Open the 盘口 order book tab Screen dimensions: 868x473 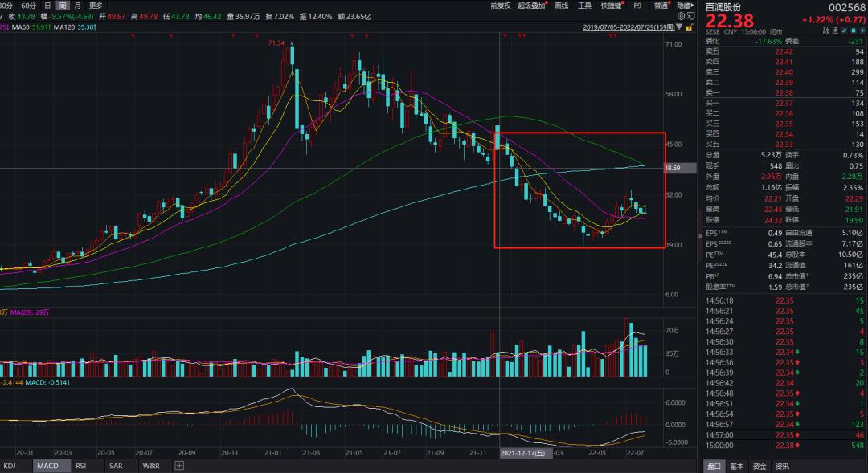point(714,467)
